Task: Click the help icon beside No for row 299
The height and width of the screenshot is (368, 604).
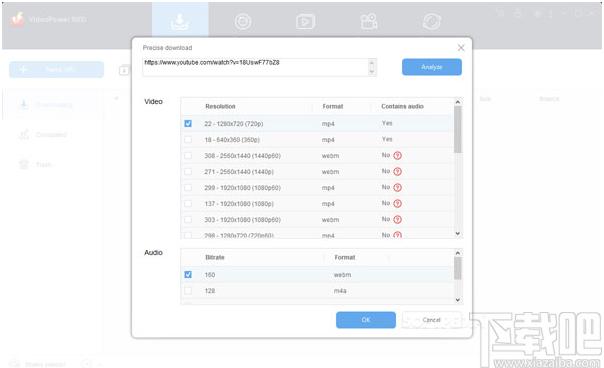Action: click(x=398, y=187)
